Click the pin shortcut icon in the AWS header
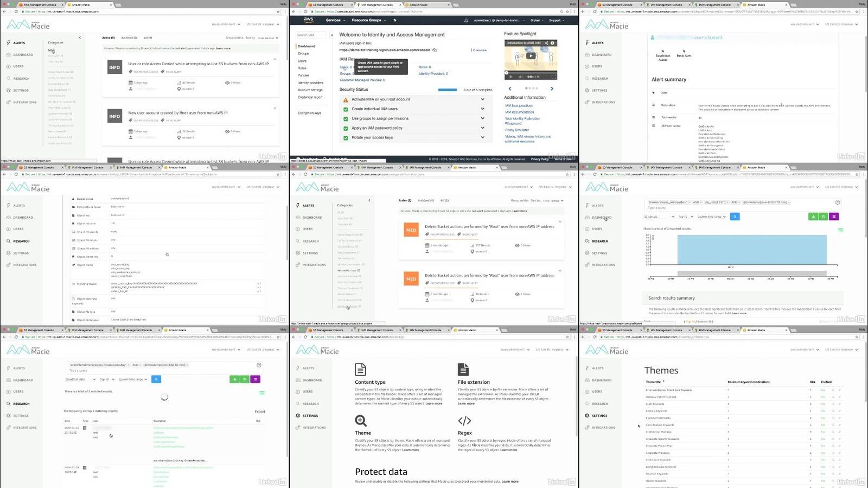The image size is (868, 488). tap(395, 20)
